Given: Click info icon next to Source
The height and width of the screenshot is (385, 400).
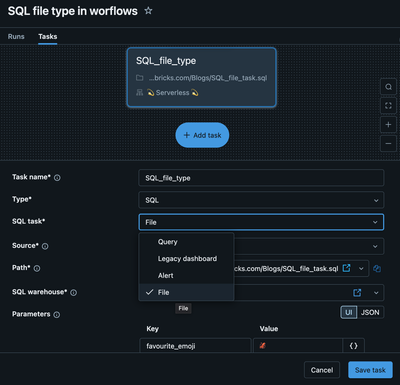Looking at the screenshot, I should 45,246.
